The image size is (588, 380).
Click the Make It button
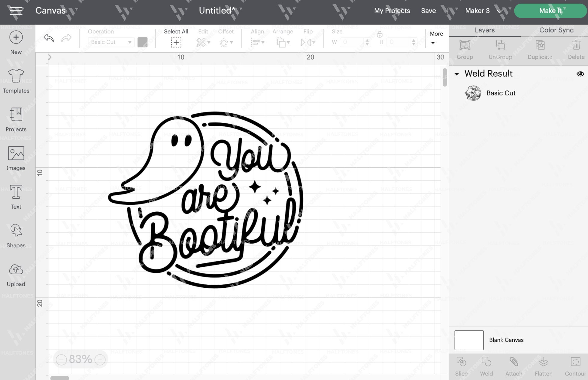pyautogui.click(x=550, y=11)
